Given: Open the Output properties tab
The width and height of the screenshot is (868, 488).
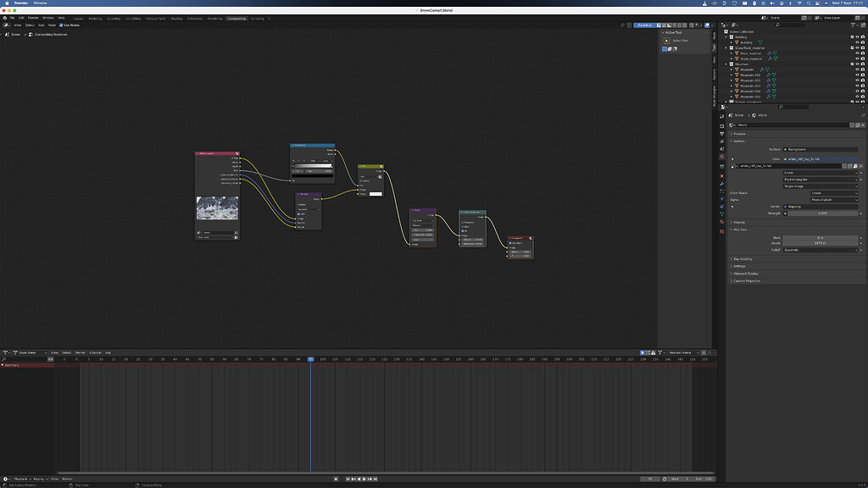Looking at the screenshot, I should click(722, 133).
